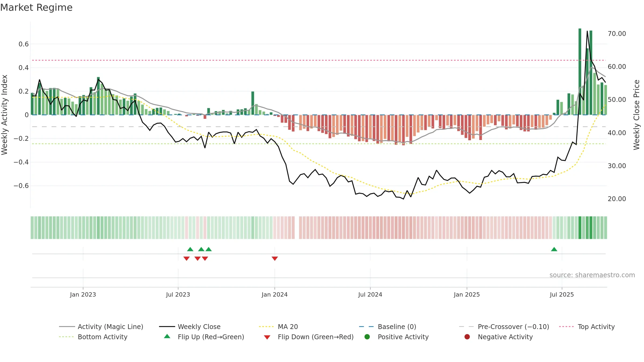The width and height of the screenshot is (644, 362).
Task: Click the Jul 2024 x-axis label
Action: pyautogui.click(x=370, y=294)
